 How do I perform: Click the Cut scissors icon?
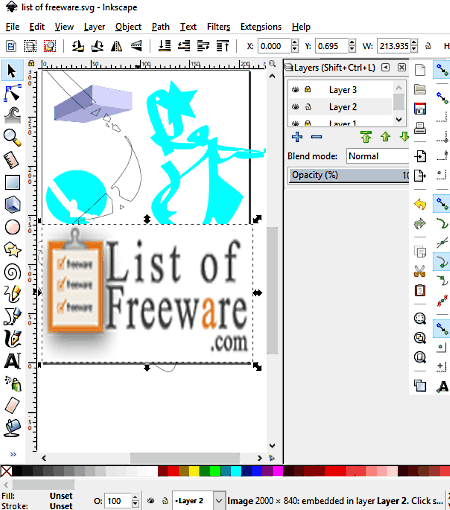pyautogui.click(x=420, y=271)
